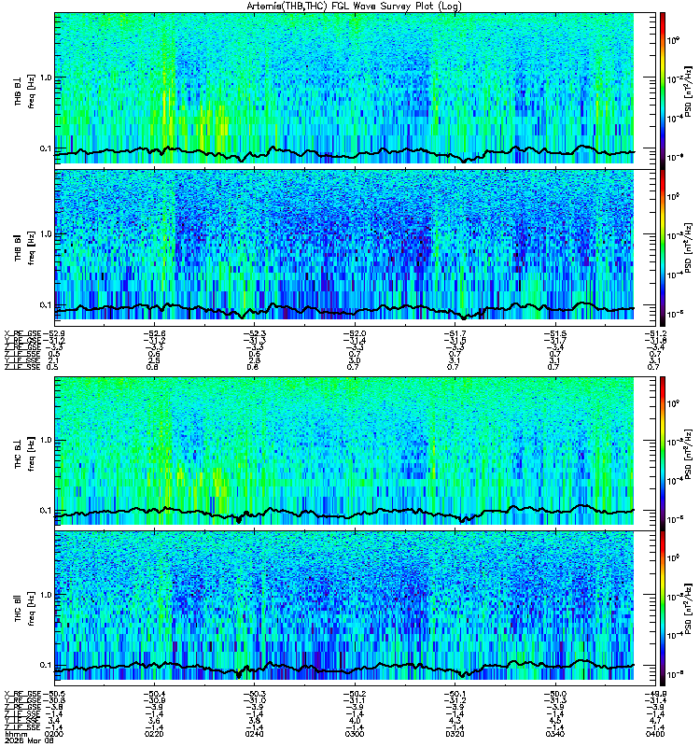This screenshot has height=747, width=700.
Task: Pick the color bar beside THC B⊥ spectrogram
Action: [x=663, y=453]
